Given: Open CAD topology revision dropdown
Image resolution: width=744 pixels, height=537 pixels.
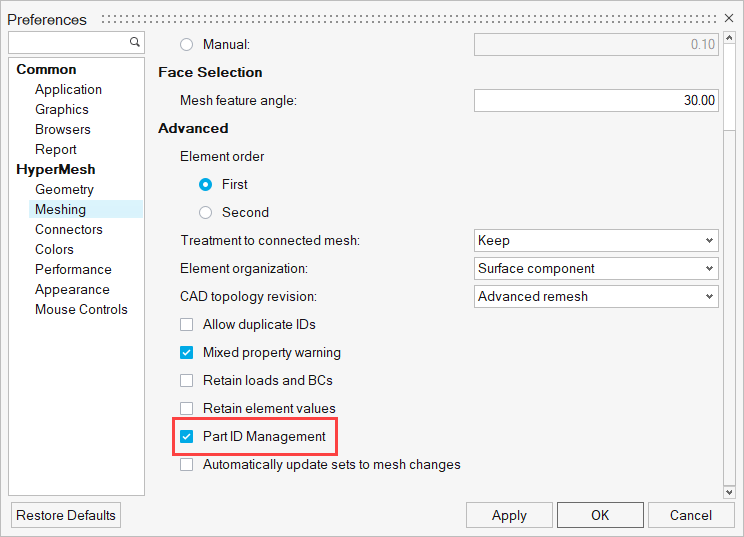Looking at the screenshot, I should (596, 297).
